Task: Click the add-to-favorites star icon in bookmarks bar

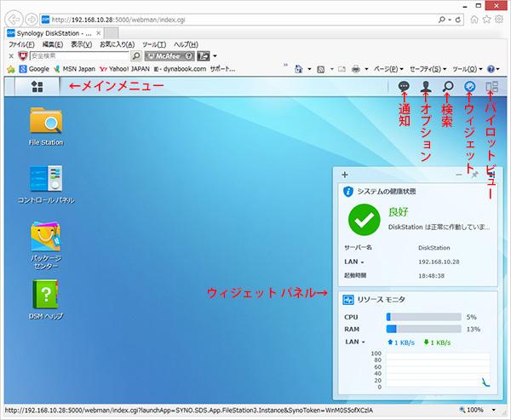Action: pyautogui.click(x=11, y=69)
